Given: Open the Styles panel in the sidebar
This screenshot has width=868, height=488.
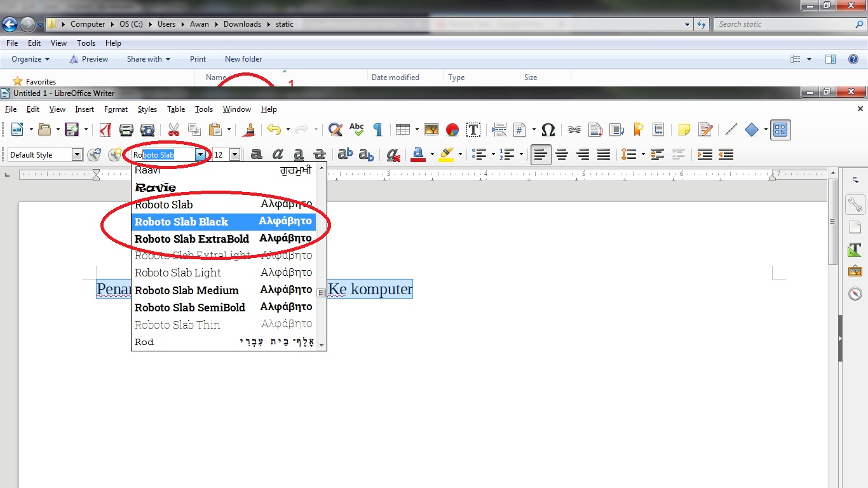Looking at the screenshot, I should point(855,249).
